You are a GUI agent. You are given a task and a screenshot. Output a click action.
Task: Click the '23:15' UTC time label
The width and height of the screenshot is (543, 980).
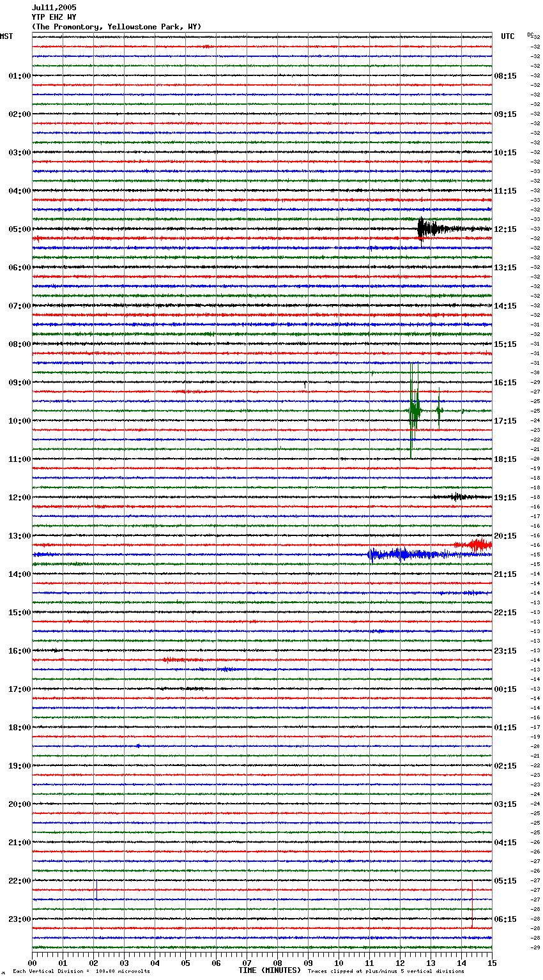click(x=505, y=651)
